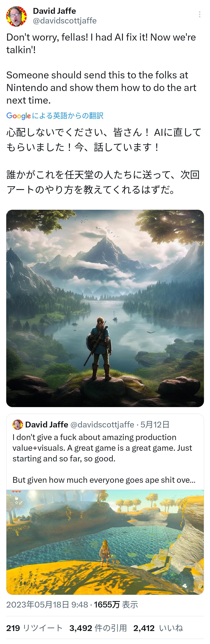Click the quoted tweet author name
Screen dimensions: 210x644
(x=47, y=425)
